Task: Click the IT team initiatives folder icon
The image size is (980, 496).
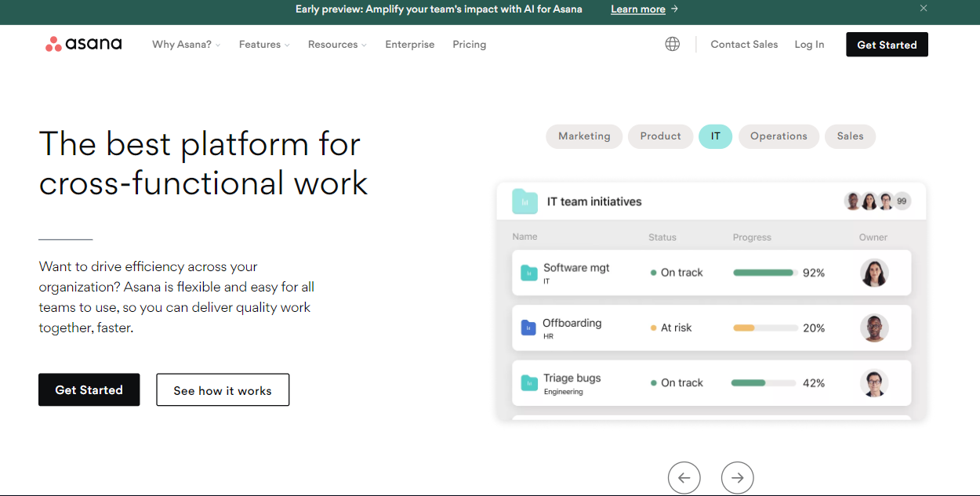Action: [x=524, y=201]
